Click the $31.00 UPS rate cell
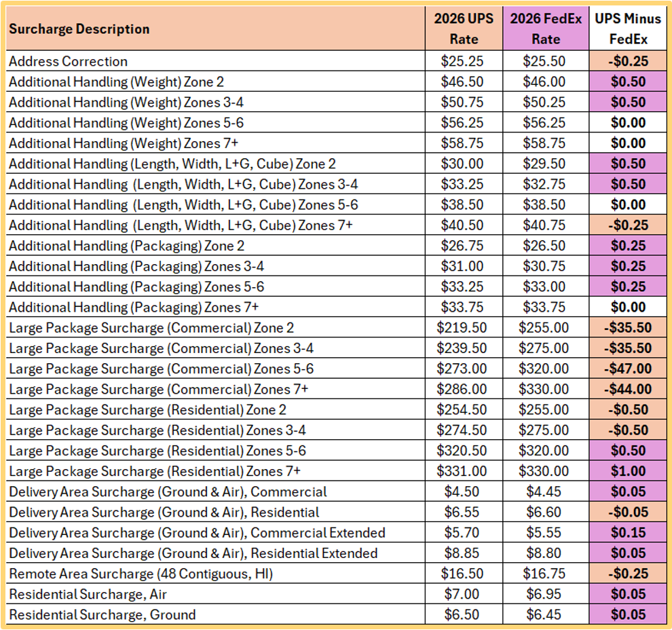 coord(464,266)
